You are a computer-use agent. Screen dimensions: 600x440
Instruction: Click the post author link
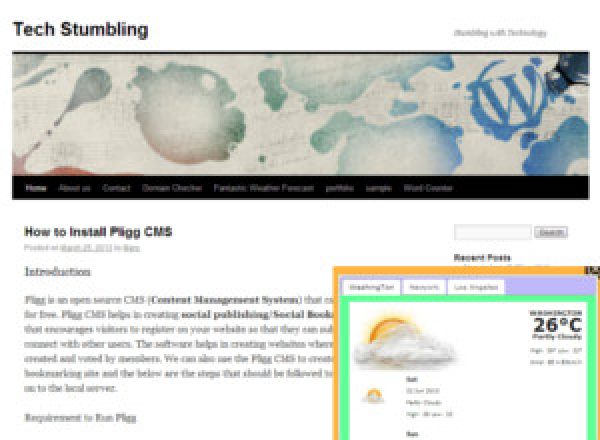pyautogui.click(x=131, y=248)
